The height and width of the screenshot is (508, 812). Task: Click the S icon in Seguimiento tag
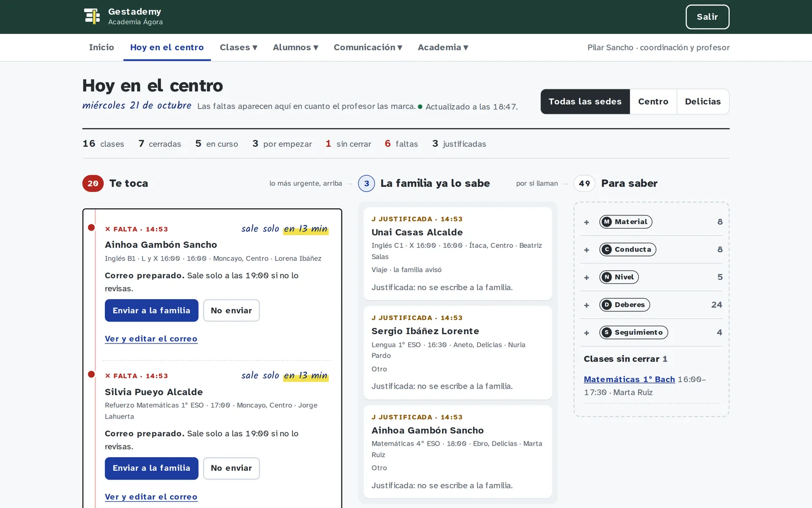(606, 333)
